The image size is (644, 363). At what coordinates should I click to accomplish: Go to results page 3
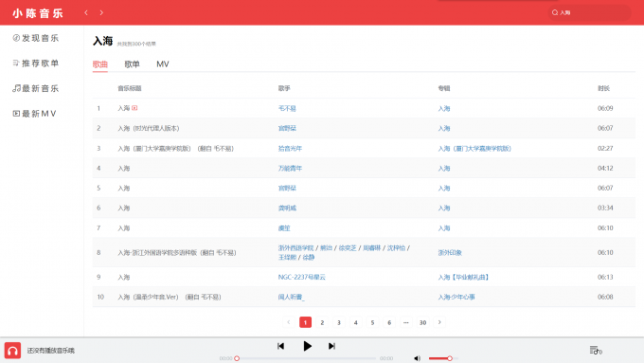[x=339, y=322]
